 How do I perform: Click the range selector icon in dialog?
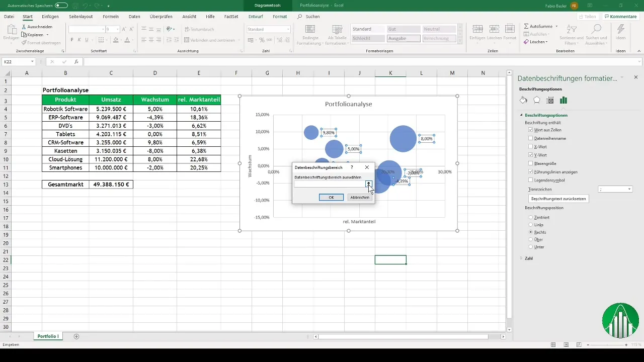368,184
